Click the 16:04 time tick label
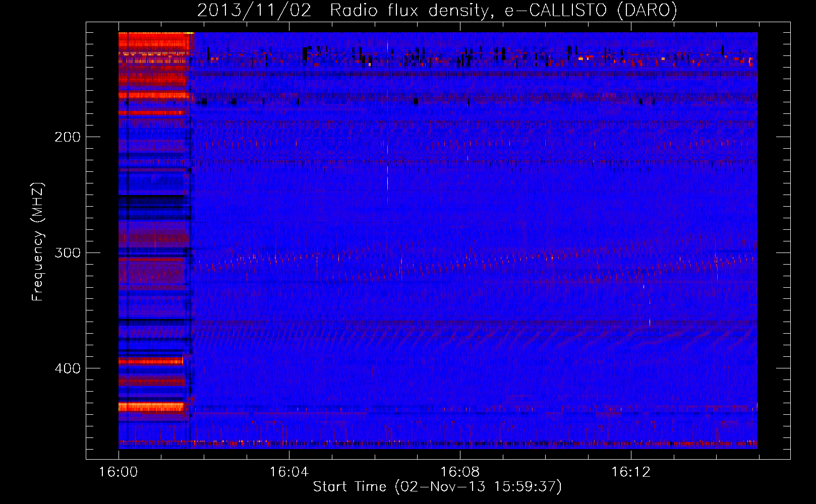This screenshot has width=816, height=504. click(289, 472)
